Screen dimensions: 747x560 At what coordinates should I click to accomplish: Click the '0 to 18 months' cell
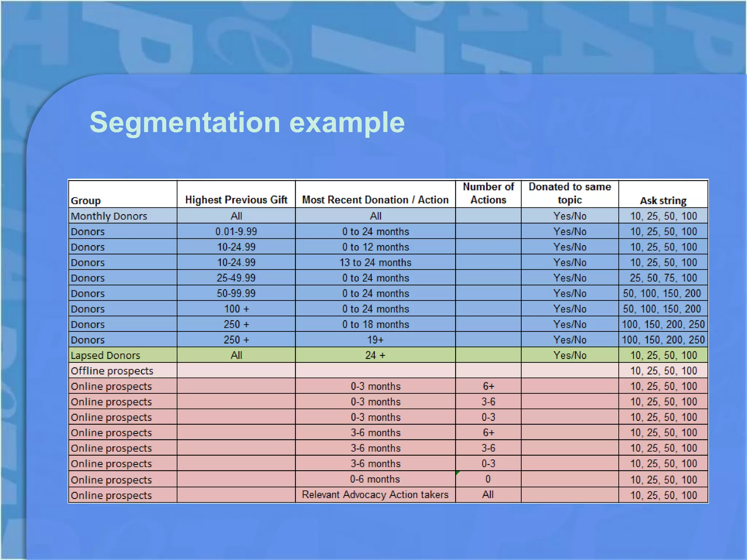point(376,324)
